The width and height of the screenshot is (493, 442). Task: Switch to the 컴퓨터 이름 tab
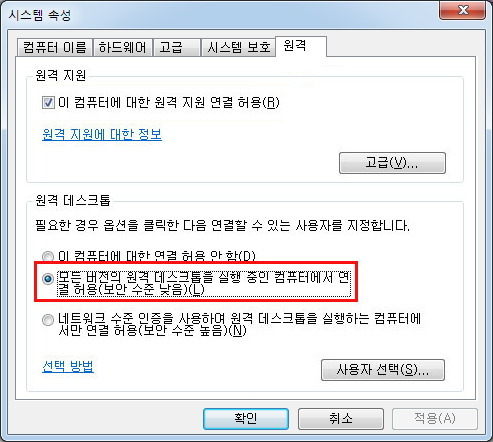point(55,47)
